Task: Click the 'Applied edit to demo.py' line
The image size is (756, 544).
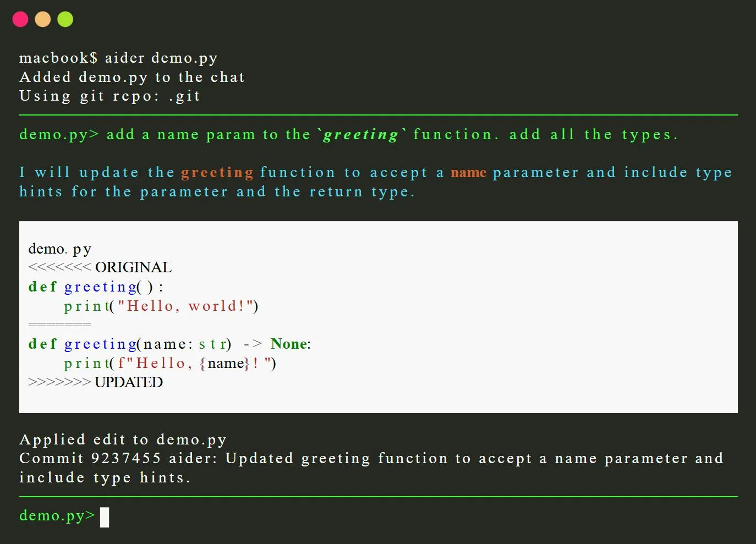Action: pyautogui.click(x=123, y=440)
